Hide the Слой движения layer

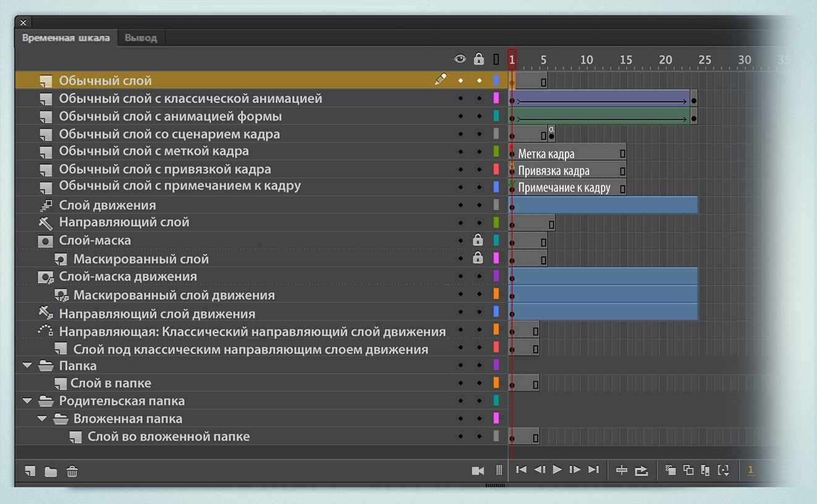tap(460, 205)
